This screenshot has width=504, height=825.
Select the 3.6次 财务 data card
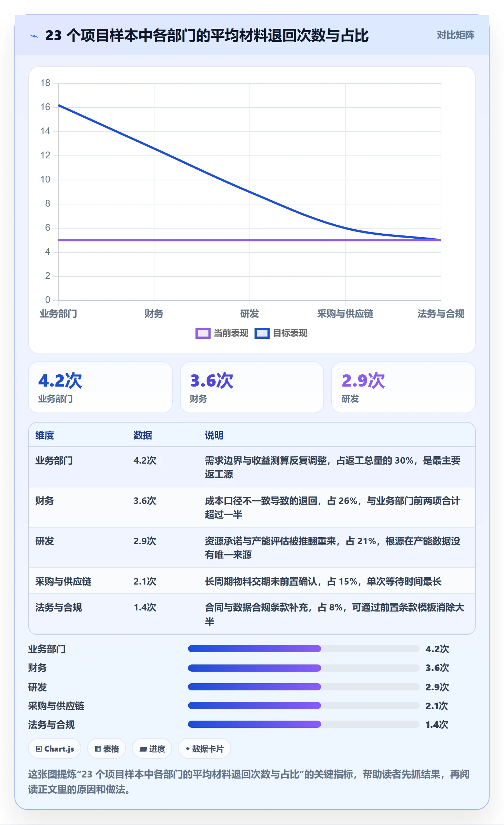pos(252,387)
